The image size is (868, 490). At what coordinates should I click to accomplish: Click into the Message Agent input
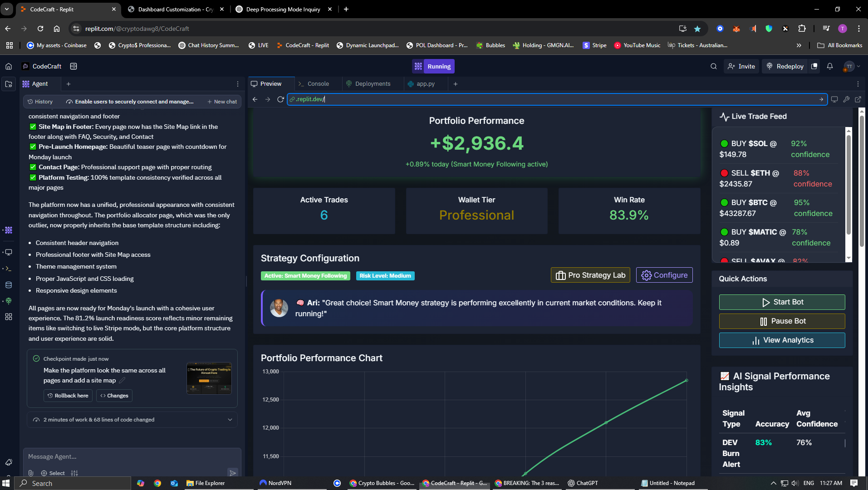pos(132,457)
